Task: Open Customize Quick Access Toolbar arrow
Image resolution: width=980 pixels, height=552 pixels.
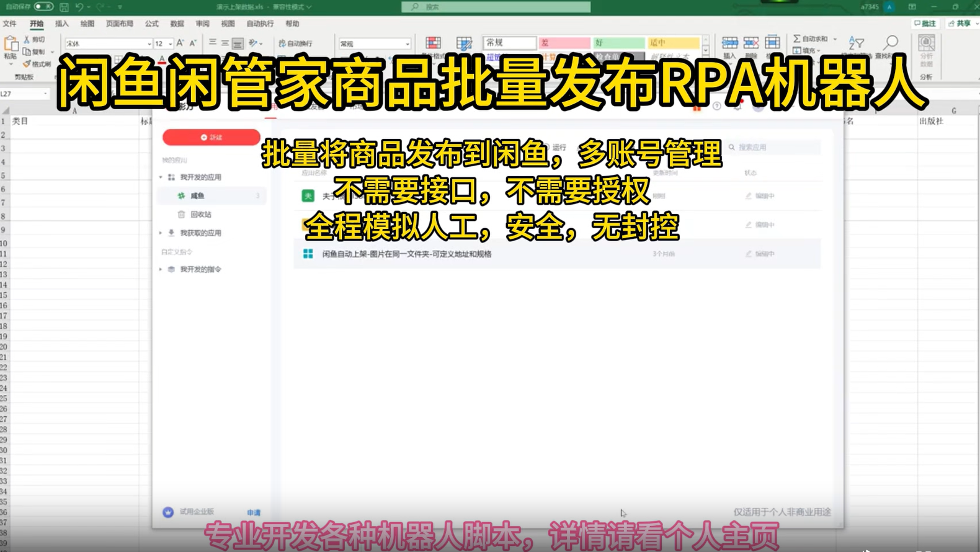Action: tap(120, 7)
